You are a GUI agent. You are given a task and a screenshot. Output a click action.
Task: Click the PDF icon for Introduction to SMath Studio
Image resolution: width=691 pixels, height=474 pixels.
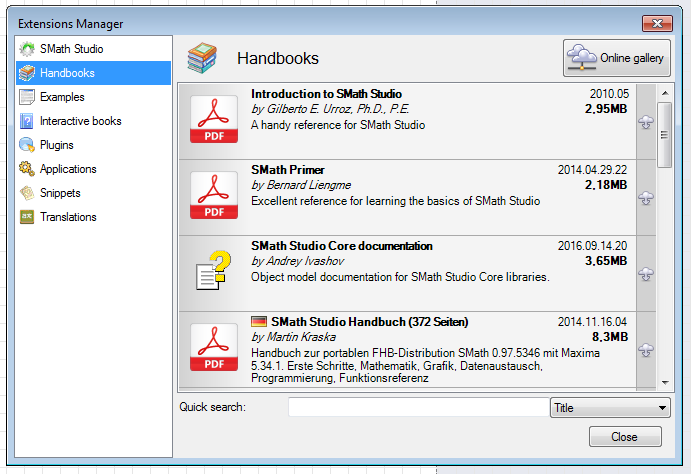tap(214, 121)
